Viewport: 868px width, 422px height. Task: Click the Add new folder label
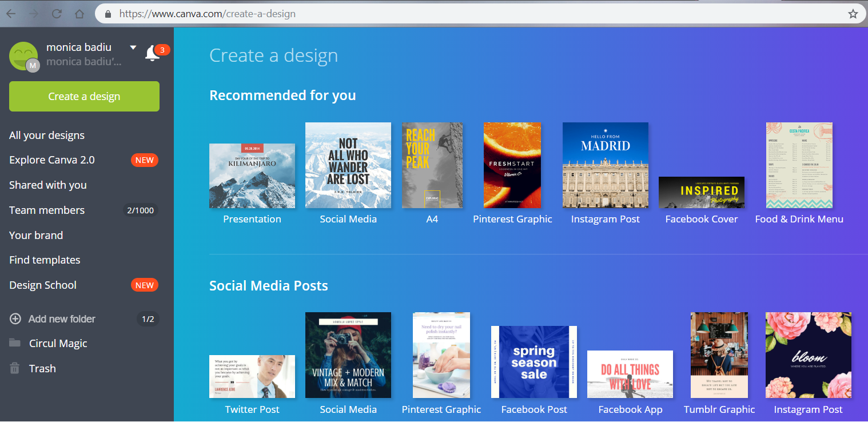pyautogui.click(x=62, y=319)
